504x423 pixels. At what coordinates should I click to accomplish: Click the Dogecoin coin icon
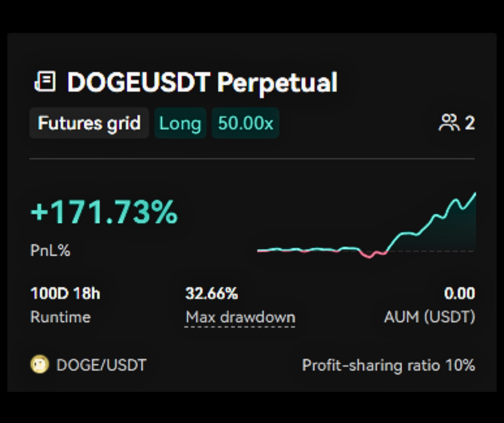40,365
